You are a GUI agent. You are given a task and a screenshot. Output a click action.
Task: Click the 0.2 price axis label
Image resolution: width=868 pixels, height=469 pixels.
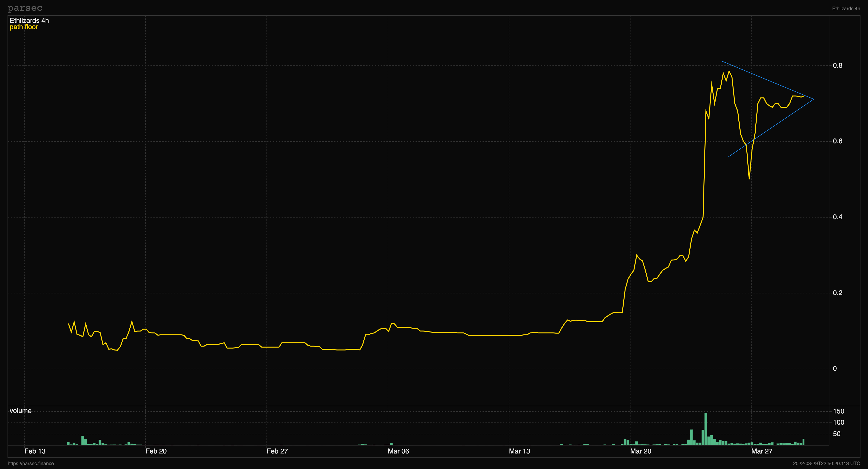coord(837,292)
